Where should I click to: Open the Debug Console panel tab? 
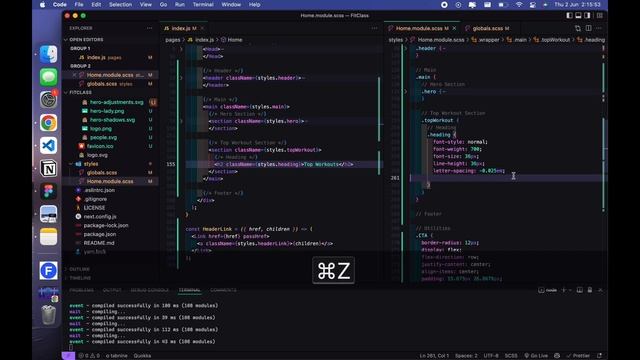[149, 290]
